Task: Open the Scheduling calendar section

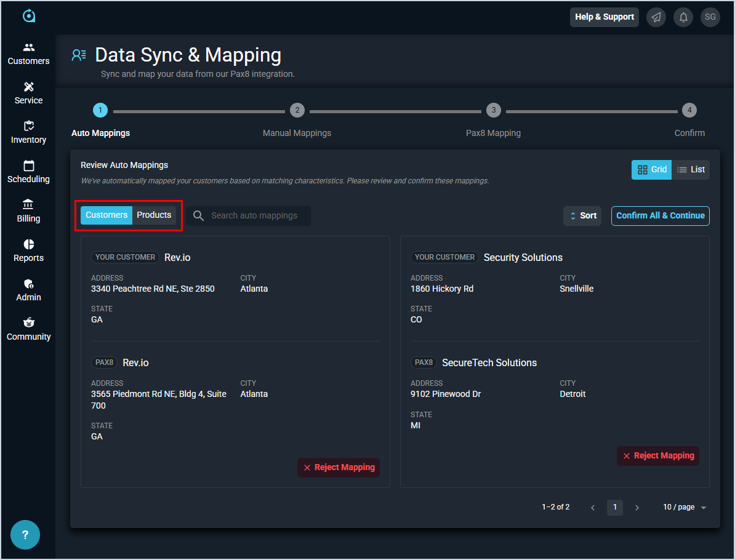Action: point(28,172)
